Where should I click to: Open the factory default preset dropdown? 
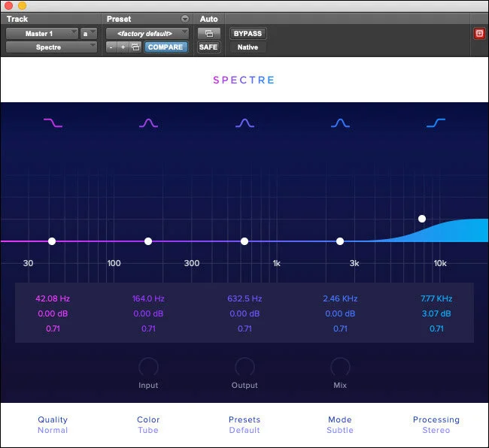pos(147,33)
